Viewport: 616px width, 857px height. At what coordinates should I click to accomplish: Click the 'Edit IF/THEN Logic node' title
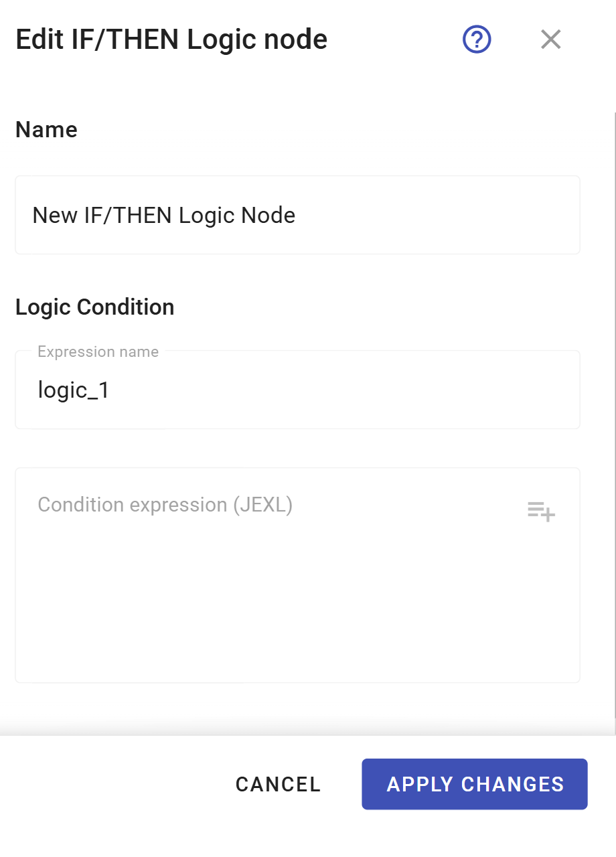tap(171, 40)
